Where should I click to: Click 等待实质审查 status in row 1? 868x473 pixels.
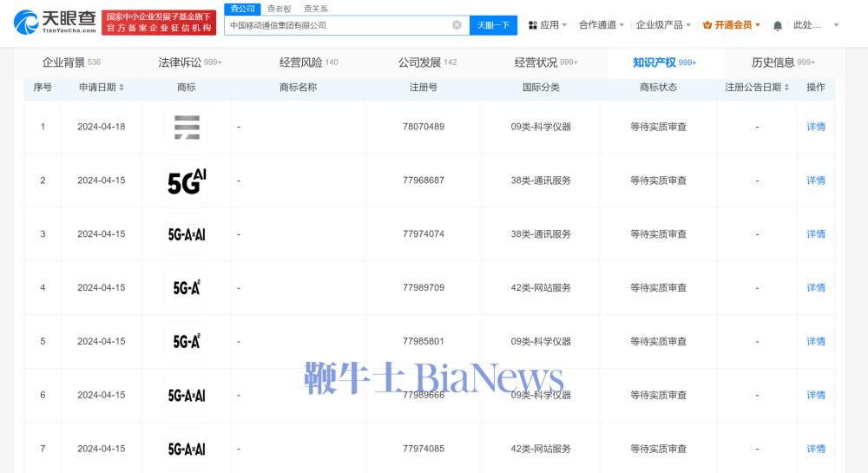(658, 127)
